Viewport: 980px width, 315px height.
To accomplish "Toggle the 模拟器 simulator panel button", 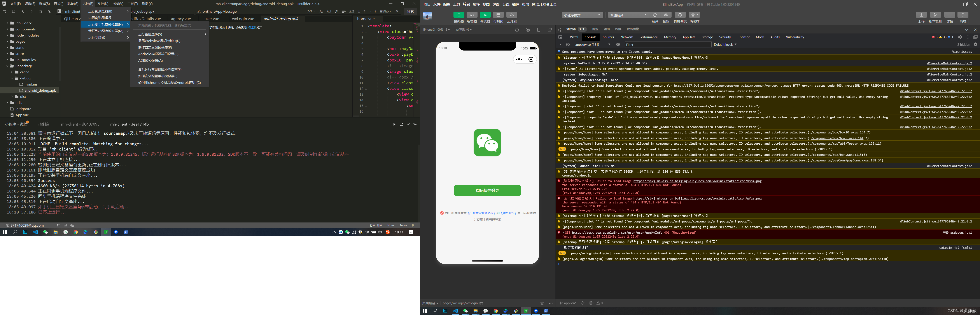I will [458, 15].
